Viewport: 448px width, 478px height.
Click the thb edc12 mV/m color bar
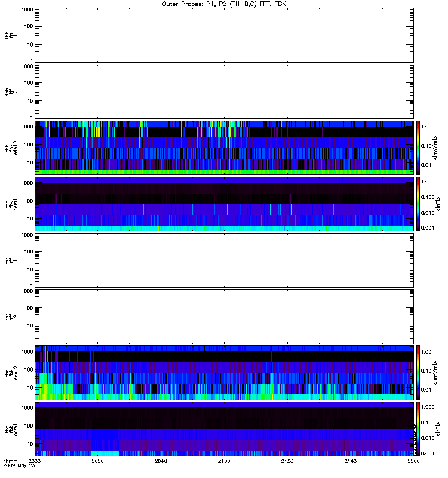pos(418,148)
